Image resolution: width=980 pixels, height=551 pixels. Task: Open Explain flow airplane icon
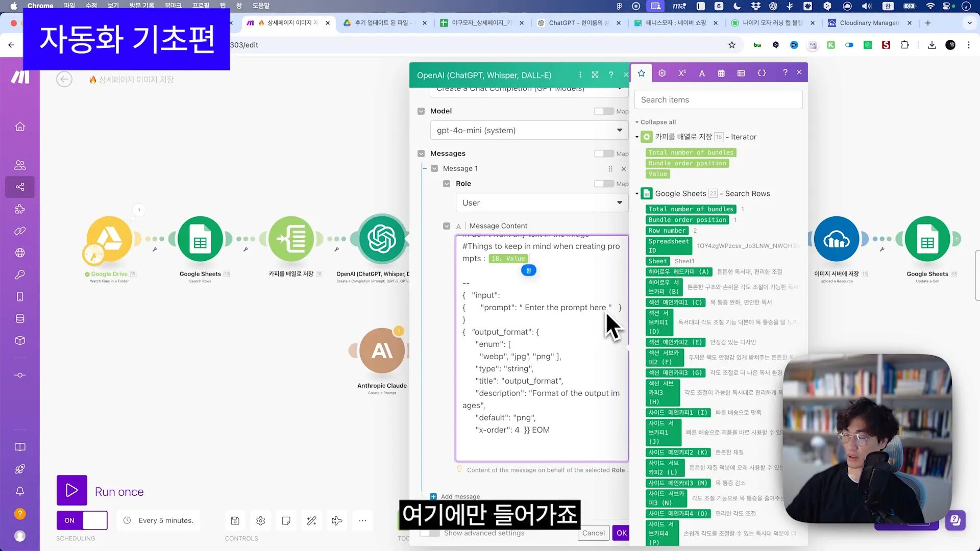(x=337, y=520)
